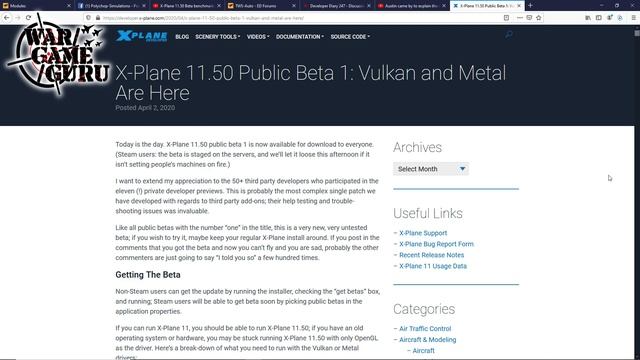
Task: Expand the VIDEOS dropdown menu
Action: coord(258,37)
